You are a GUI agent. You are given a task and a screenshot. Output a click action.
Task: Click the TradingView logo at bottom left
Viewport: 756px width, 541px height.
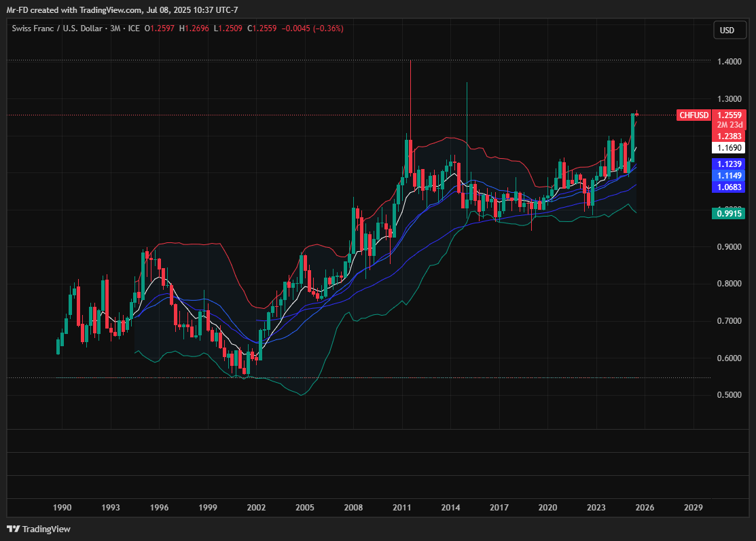point(39,529)
